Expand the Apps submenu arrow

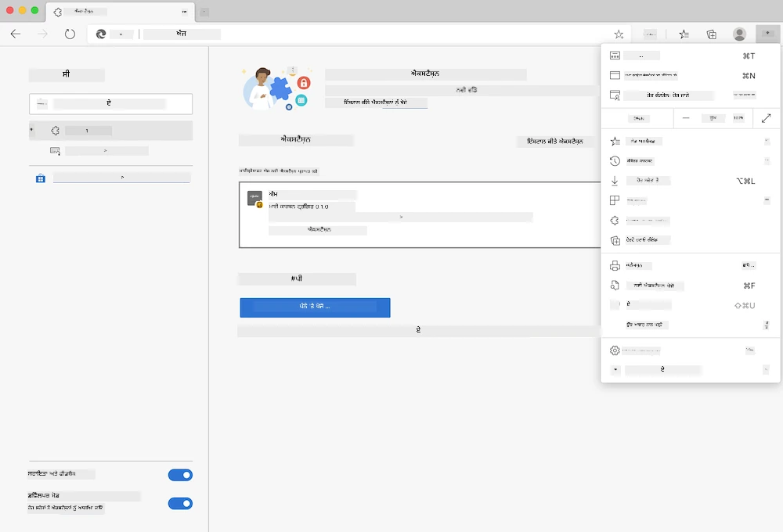click(767, 200)
